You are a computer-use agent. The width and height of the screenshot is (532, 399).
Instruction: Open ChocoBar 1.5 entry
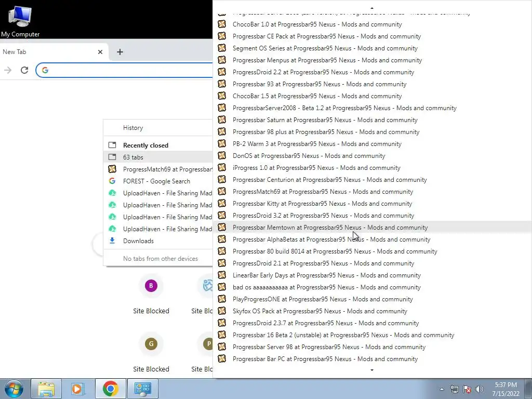click(x=372, y=96)
